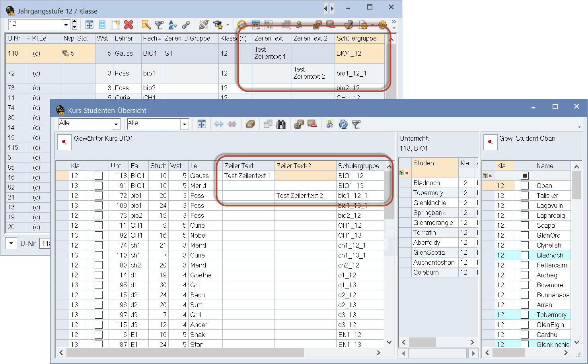Tick the checkbox in the row for lesson 72 bio1
Viewport: 588px width, 364px height.
click(x=99, y=196)
